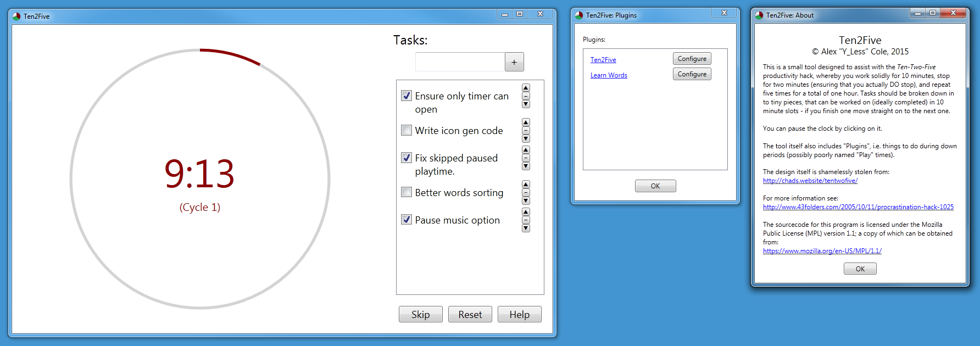Remove 'Ensure only timer can open' task with minus
Image resolution: width=980 pixels, height=346 pixels.
pos(526,96)
